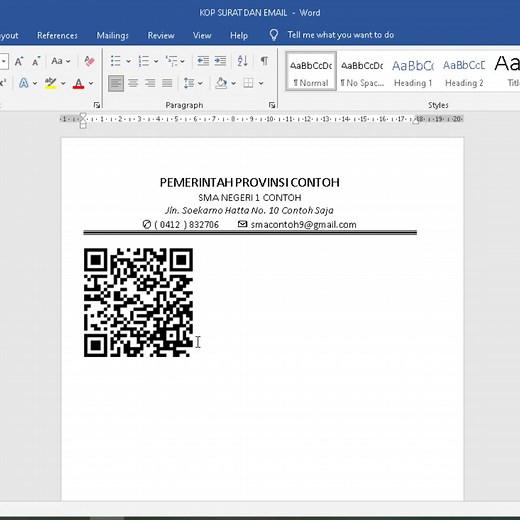Image resolution: width=520 pixels, height=520 pixels.
Task: Apply the Heading 2 style
Action: [x=464, y=71]
